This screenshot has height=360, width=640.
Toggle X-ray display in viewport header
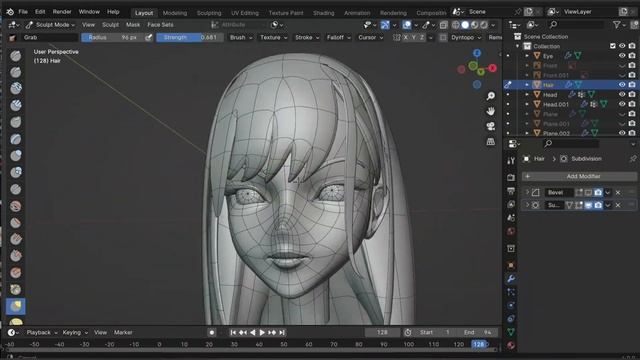[x=444, y=25]
